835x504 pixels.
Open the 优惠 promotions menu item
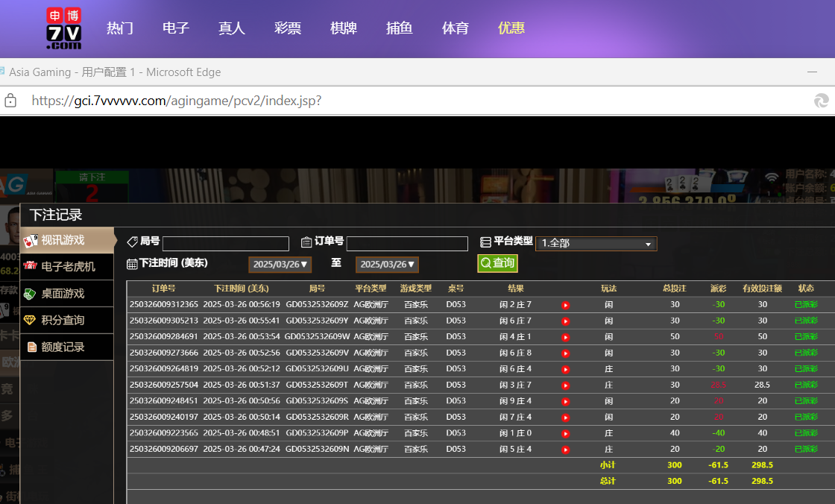click(511, 28)
